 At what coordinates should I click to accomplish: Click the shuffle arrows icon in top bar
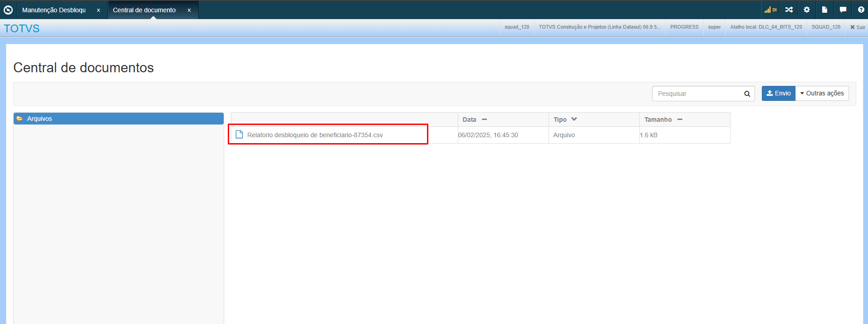[x=789, y=10]
